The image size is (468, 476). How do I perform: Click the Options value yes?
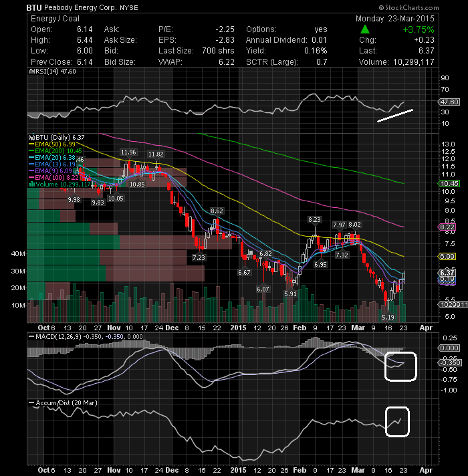point(321,29)
